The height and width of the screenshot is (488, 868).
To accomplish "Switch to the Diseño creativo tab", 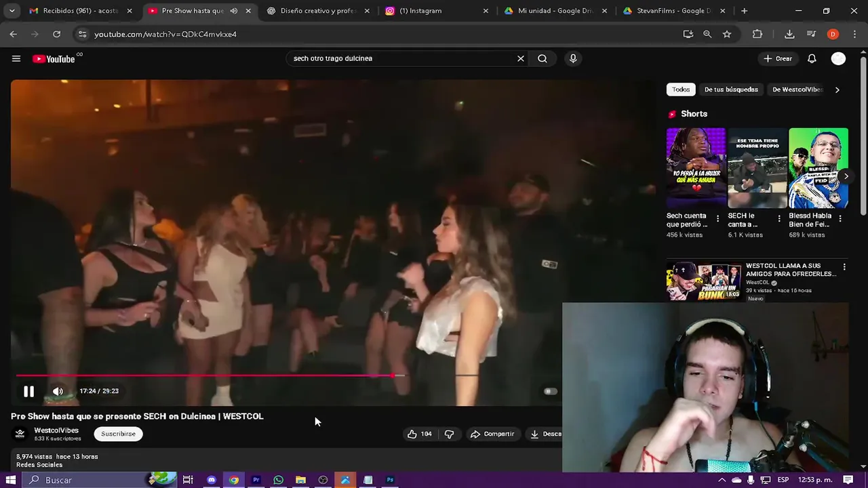I will pyautogui.click(x=319, y=11).
